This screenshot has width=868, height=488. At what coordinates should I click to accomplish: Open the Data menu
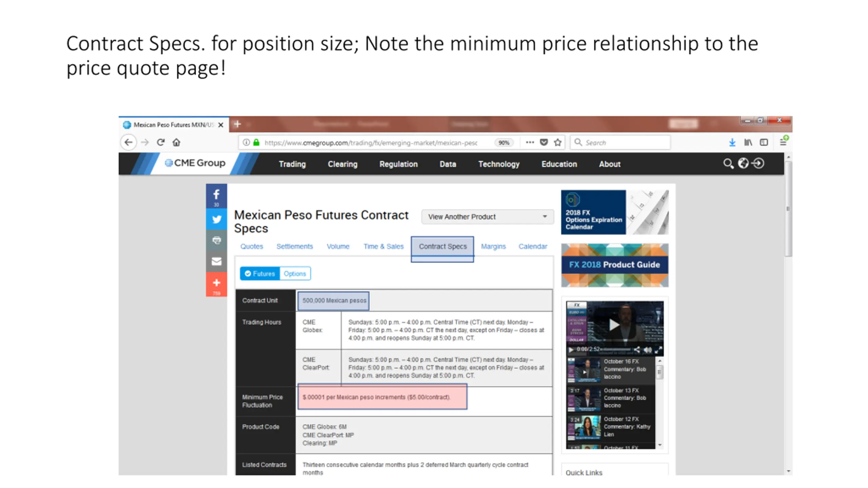tap(448, 164)
